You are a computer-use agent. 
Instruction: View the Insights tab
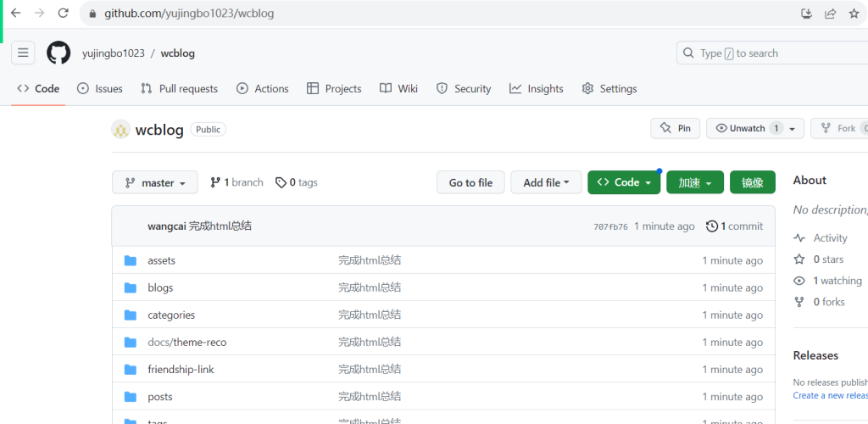click(537, 88)
